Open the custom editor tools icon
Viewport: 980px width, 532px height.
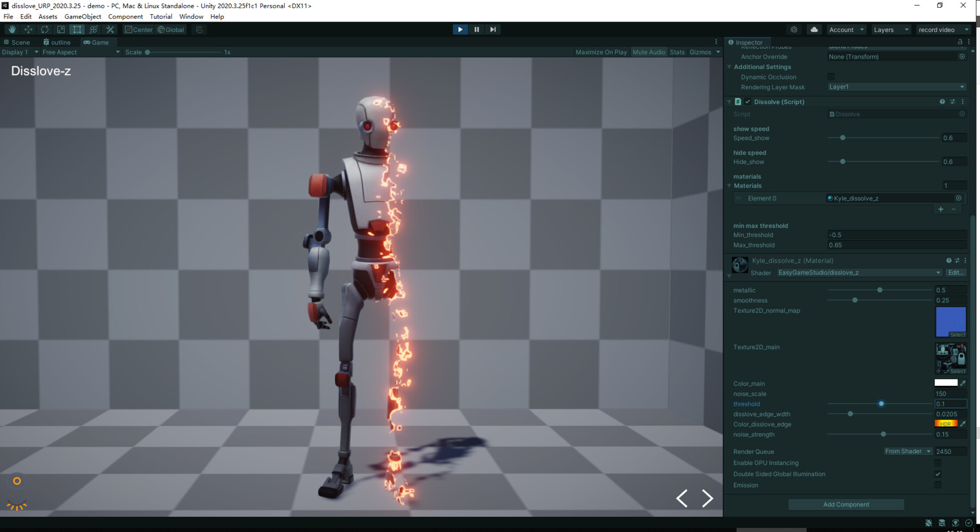point(110,29)
